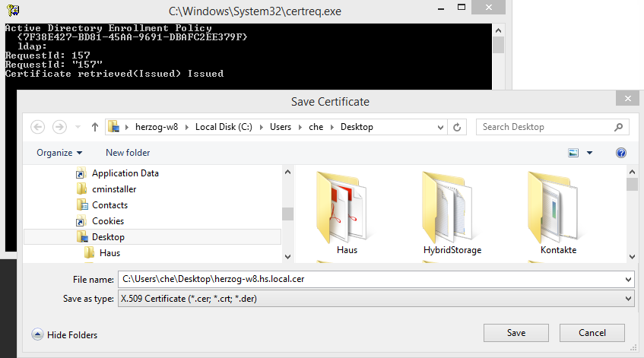Screen dimensions: 644x358
Task: Select cminstaller in the folder tree
Action: pos(114,189)
